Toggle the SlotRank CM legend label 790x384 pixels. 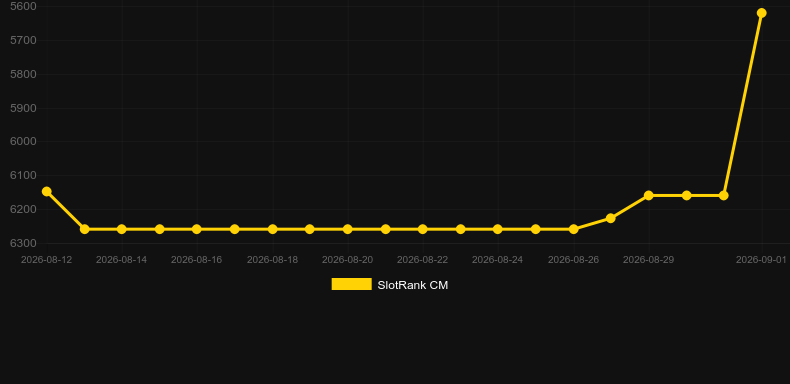[x=412, y=285]
